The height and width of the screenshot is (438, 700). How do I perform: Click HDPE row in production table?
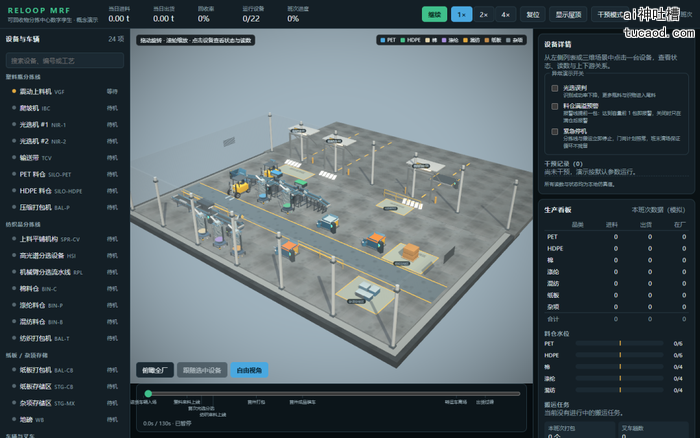[616, 248]
